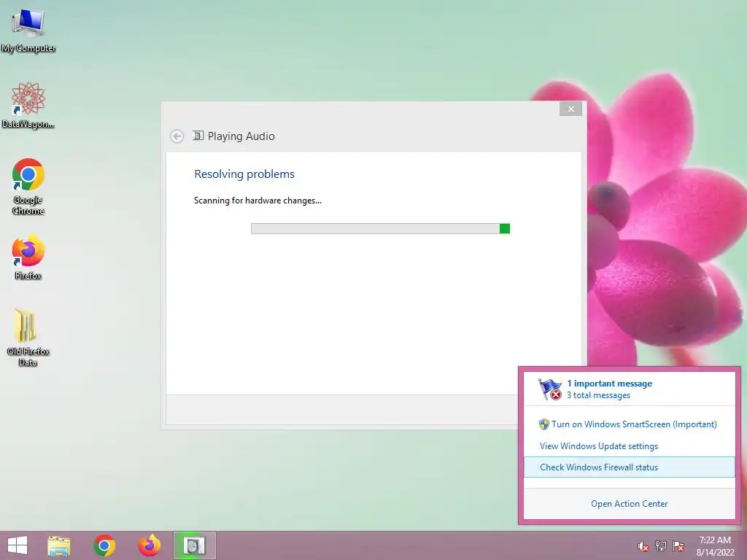The width and height of the screenshot is (747, 560).
Task: Launch Google Chrome from desktop shortcut
Action: click(x=28, y=186)
